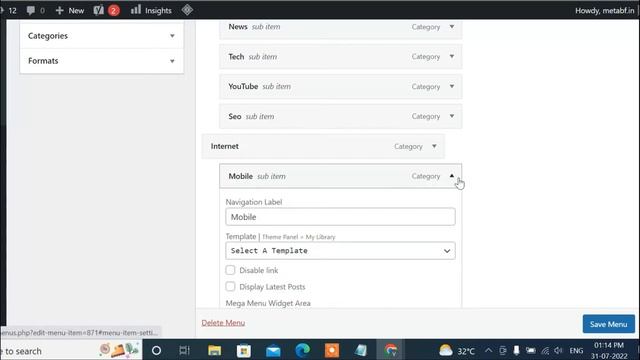Open Mail app from the taskbar
The width and height of the screenshot is (640, 360).
tap(273, 351)
